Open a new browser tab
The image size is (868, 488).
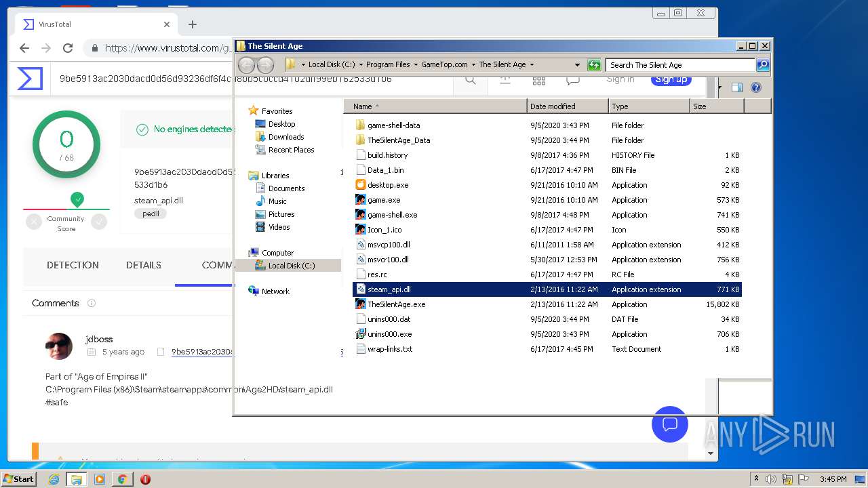(193, 24)
